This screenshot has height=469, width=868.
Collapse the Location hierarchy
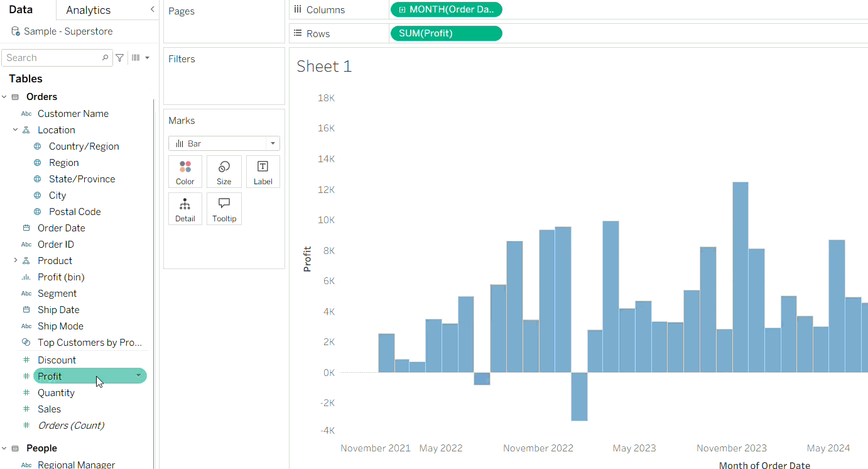click(x=16, y=130)
